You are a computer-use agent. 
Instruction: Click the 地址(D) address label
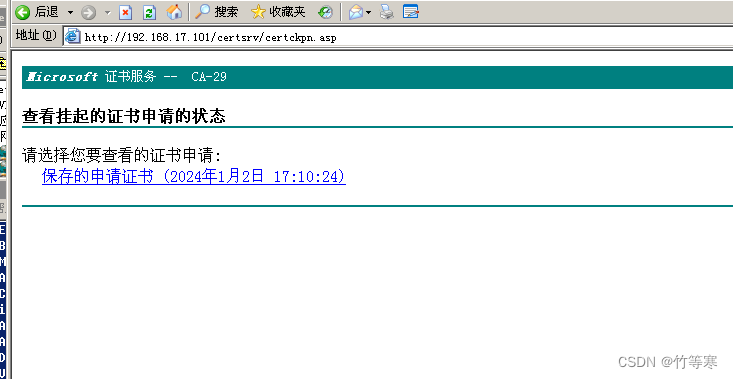(36, 36)
